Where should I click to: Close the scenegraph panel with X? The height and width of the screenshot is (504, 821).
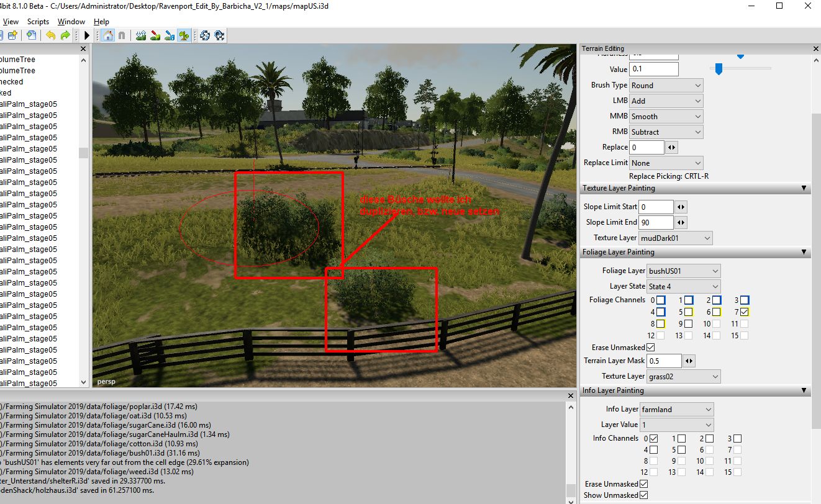click(x=84, y=48)
